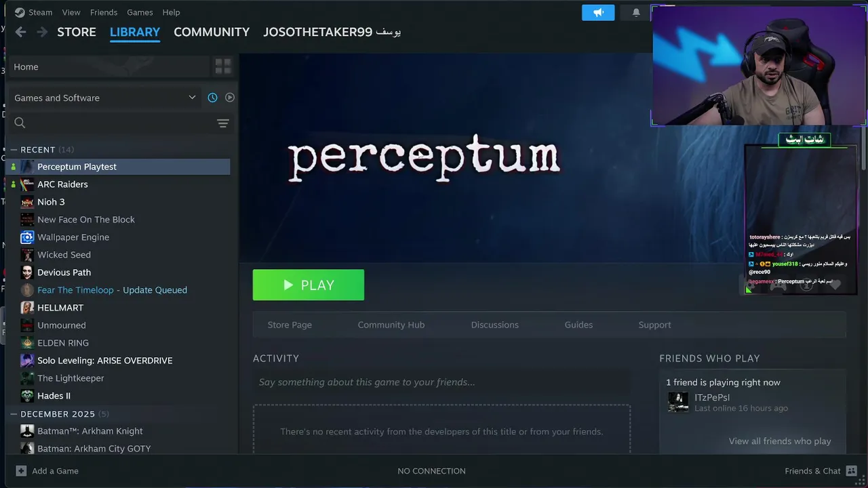Open the Games menu
This screenshot has height=488, width=868.
coord(140,12)
